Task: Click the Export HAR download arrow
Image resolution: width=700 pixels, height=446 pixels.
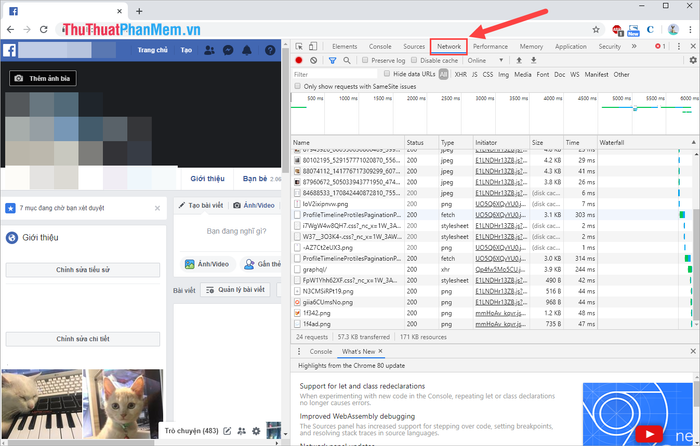Action: pos(533,60)
